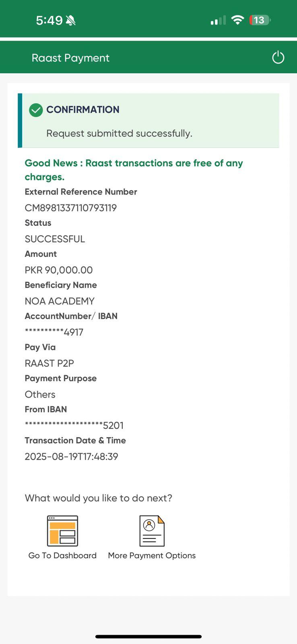The height and width of the screenshot is (644, 297).
Task: Tap the CONFIRMATION banner heading
Action: point(82,109)
